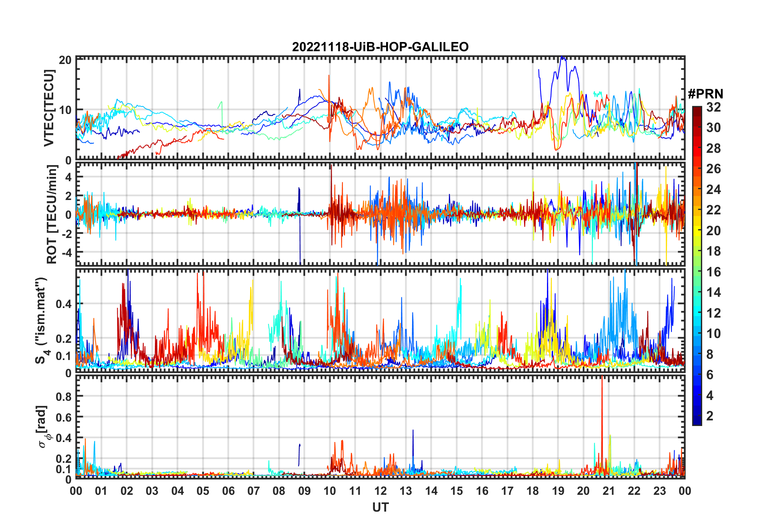Click the "-4" tick on the ROT axis

(66, 253)
